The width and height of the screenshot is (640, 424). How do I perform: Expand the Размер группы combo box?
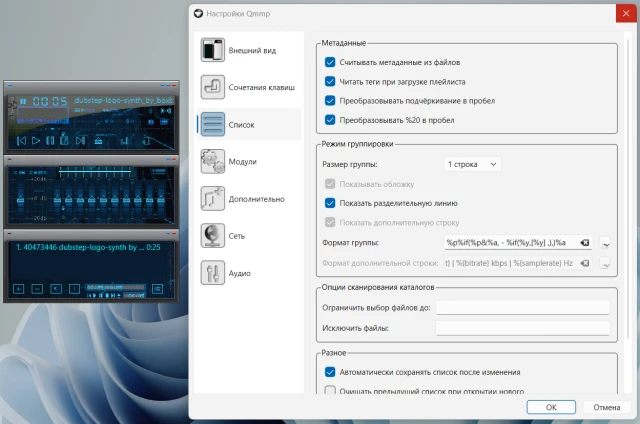(x=472, y=164)
